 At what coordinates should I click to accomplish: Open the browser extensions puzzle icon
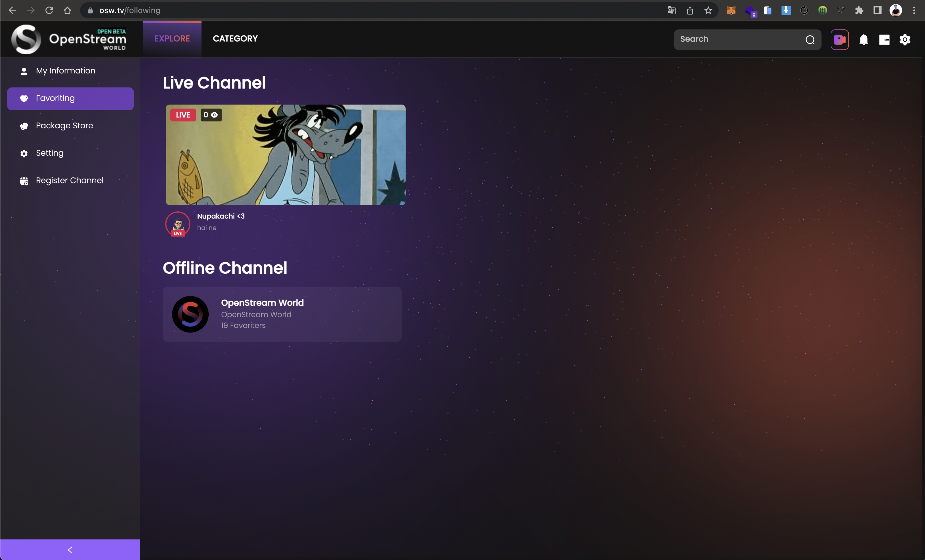[859, 11]
